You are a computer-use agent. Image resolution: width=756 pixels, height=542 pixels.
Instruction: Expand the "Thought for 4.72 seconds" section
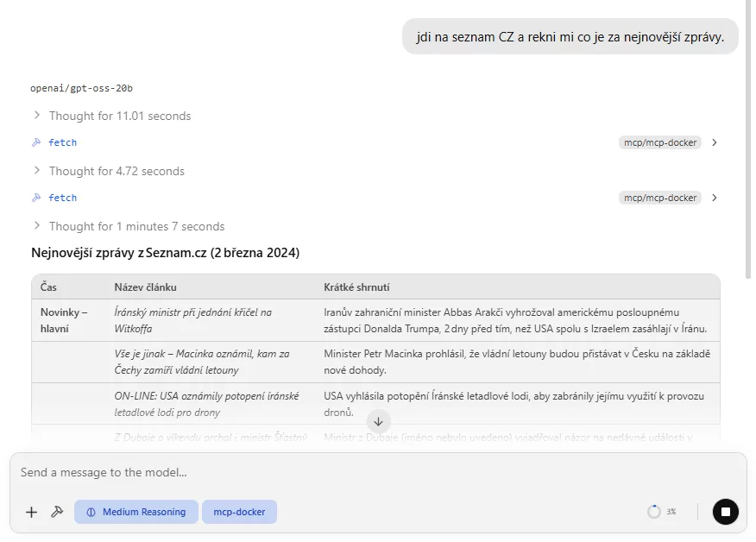coord(116,171)
